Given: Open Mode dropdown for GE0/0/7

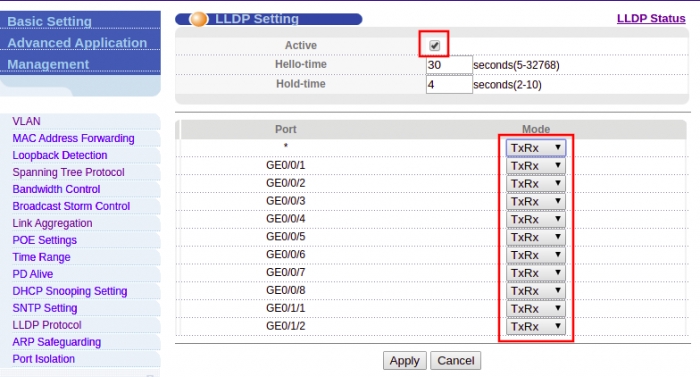Looking at the screenshot, I should pos(536,273).
